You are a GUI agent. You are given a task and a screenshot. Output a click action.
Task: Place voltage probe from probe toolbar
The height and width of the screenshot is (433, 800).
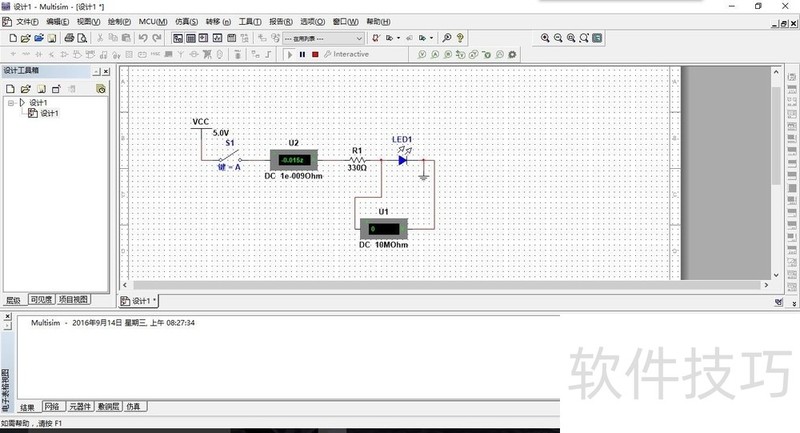coord(422,54)
